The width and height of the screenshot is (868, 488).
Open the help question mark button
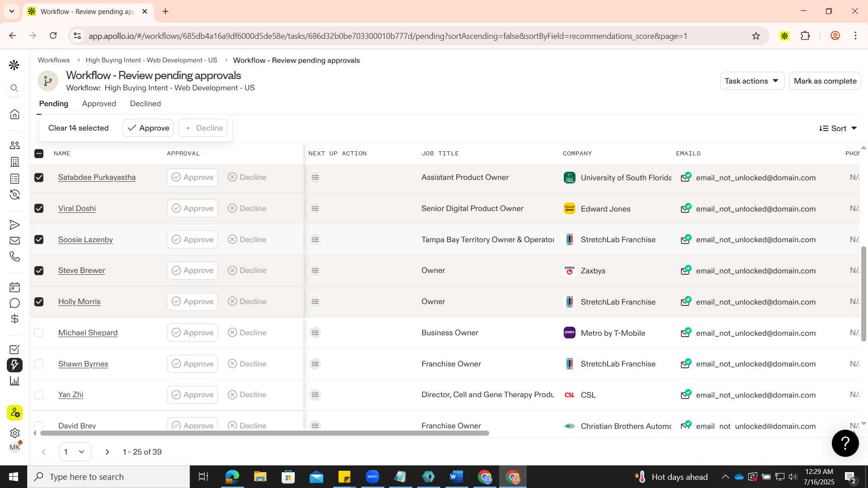[845, 443]
